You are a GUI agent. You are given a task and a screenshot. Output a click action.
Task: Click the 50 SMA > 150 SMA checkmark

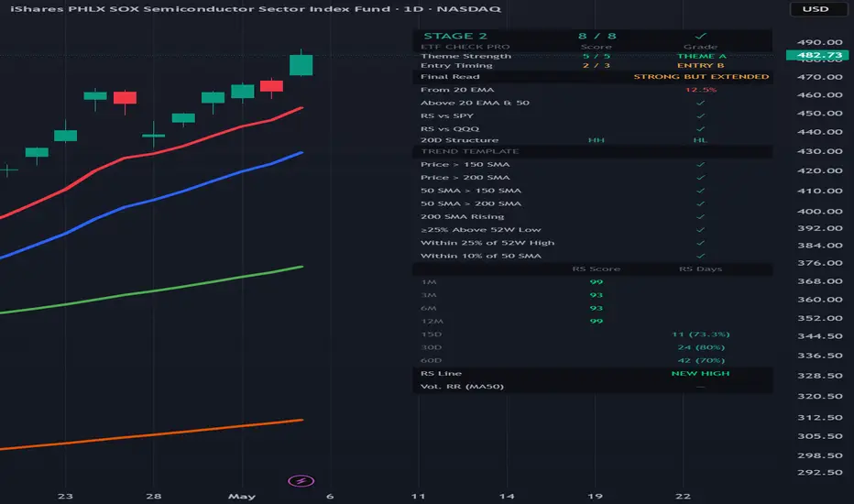[x=700, y=191]
